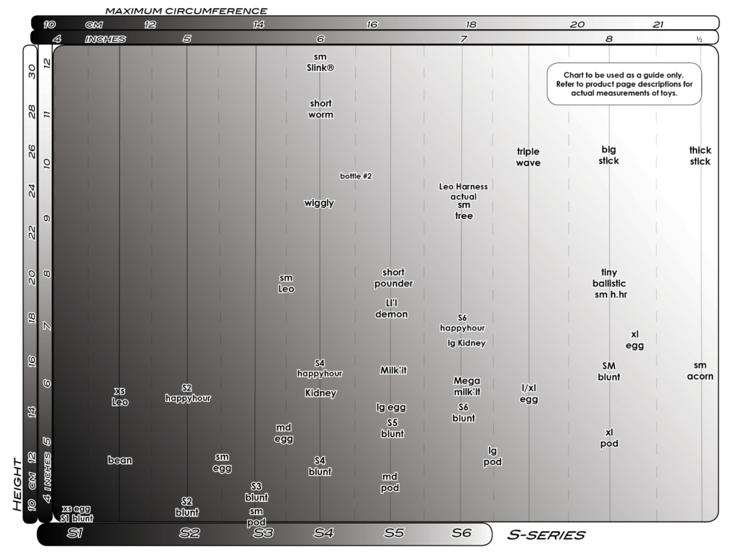Viewport: 747px width, 560px height.
Task: Click the 'Mega milk'it' label
Action: (x=466, y=387)
